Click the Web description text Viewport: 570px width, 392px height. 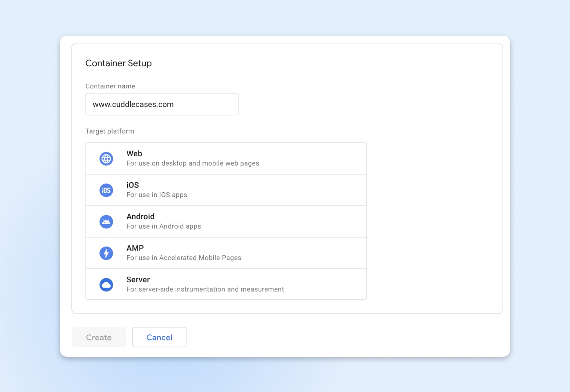click(x=193, y=163)
